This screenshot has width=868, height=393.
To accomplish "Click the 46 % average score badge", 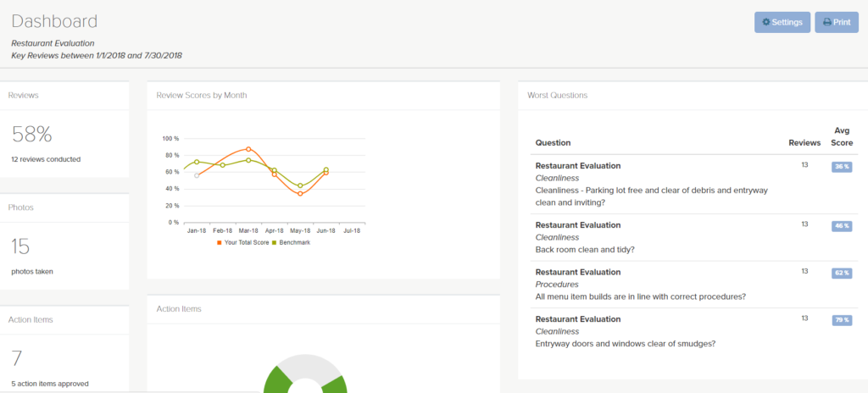I will click(x=841, y=226).
